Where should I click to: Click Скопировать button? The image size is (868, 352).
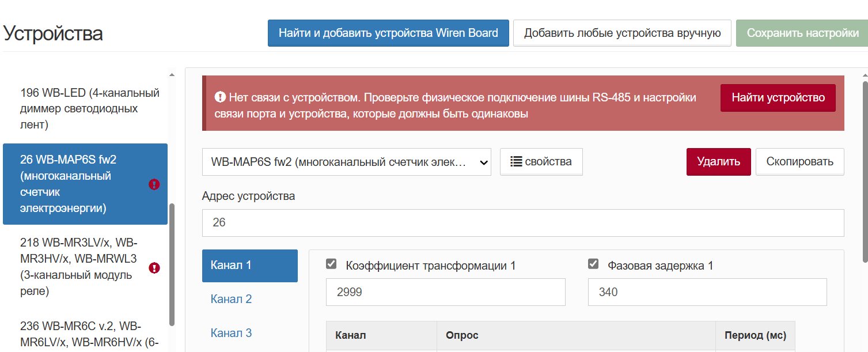(x=799, y=162)
